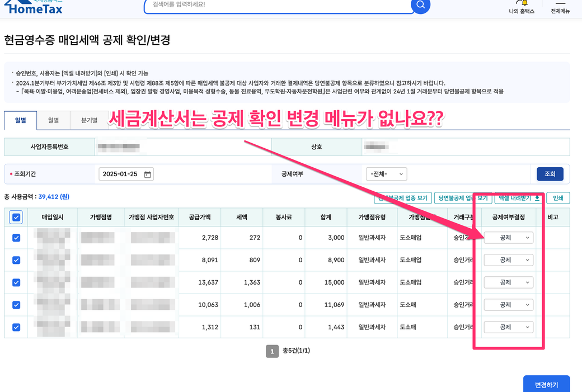Click the 변경하기 button

(x=546, y=385)
